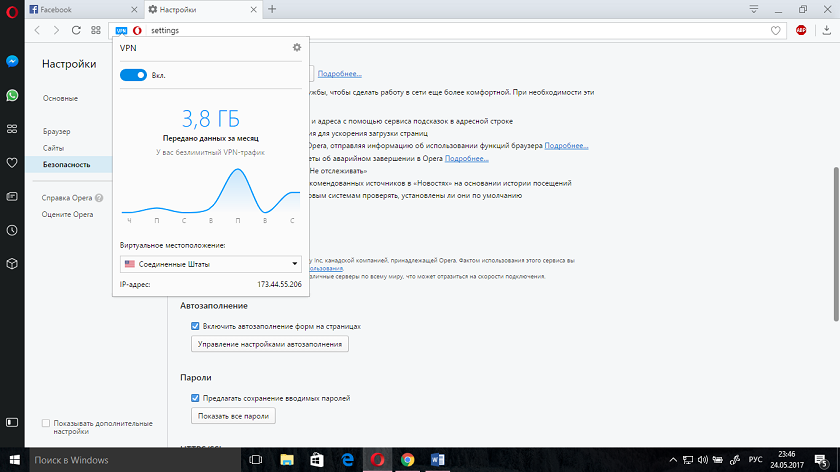Open VPN settings gear in the popup
This screenshot has width=840, height=472.
[x=296, y=47]
